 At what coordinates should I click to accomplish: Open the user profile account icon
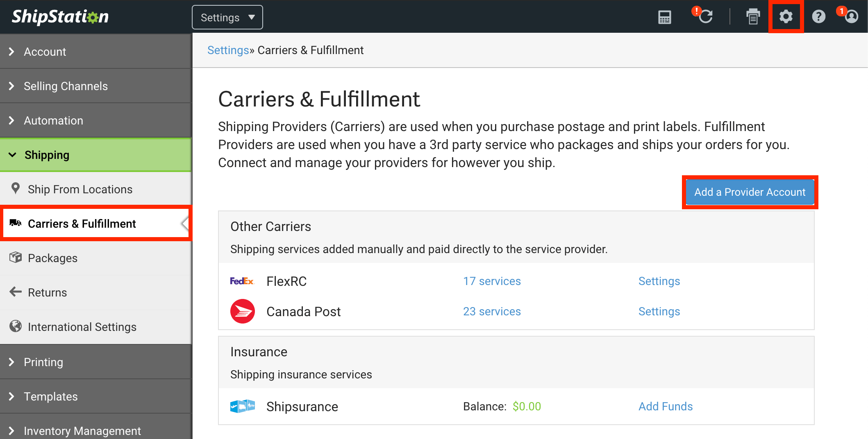click(x=851, y=17)
